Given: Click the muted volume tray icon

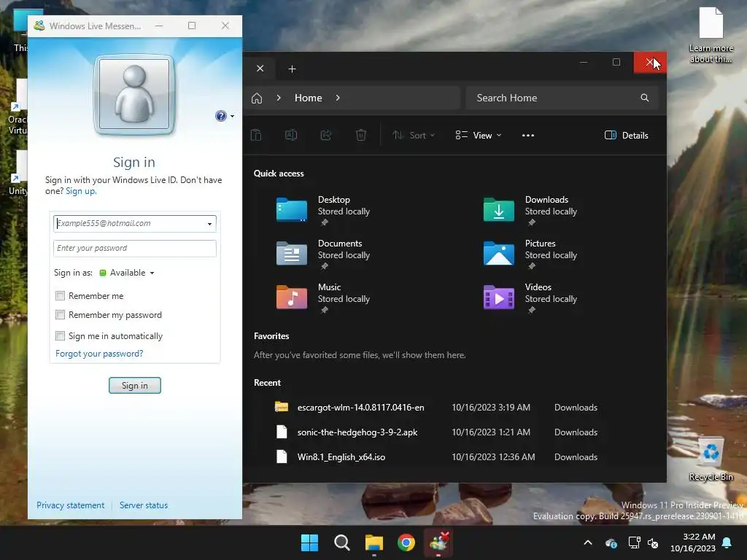Looking at the screenshot, I should 653,542.
